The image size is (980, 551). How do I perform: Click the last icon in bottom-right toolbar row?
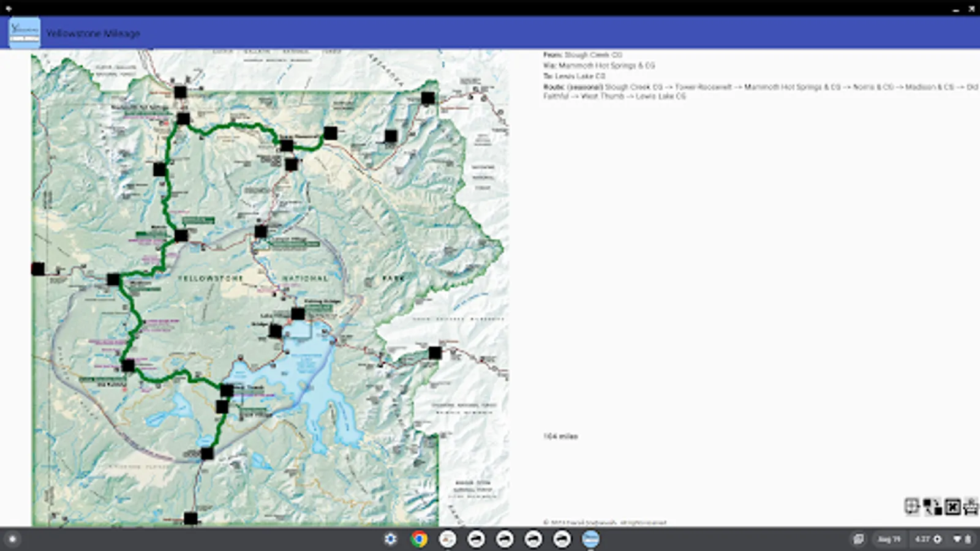[x=971, y=506]
